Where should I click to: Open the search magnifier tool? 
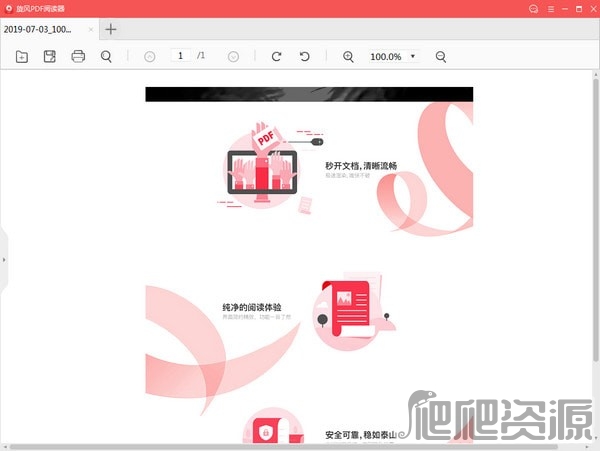106,57
